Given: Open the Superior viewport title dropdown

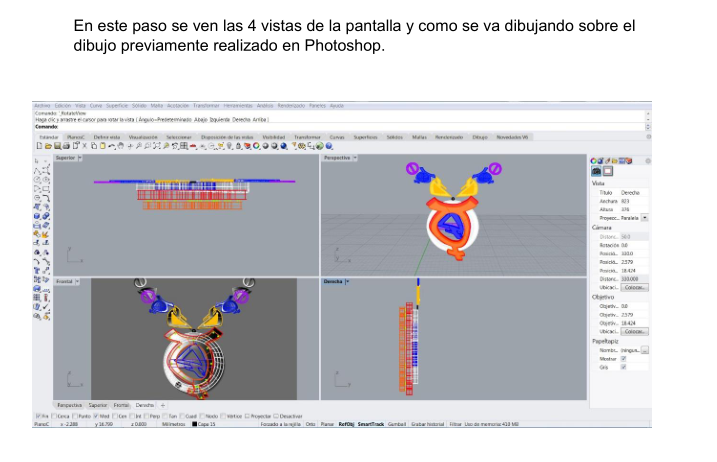Looking at the screenshot, I should [x=80, y=158].
